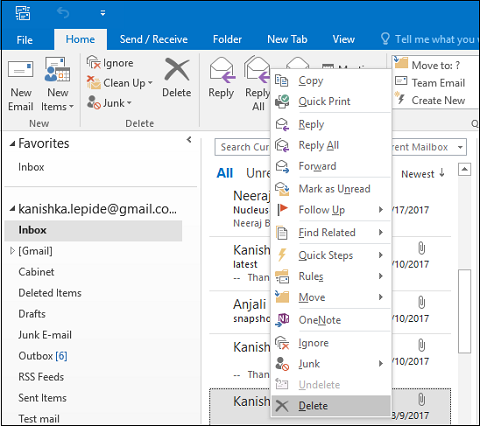The image size is (480, 426).
Task: Click the Quick Print printer icon
Action: coord(282,101)
